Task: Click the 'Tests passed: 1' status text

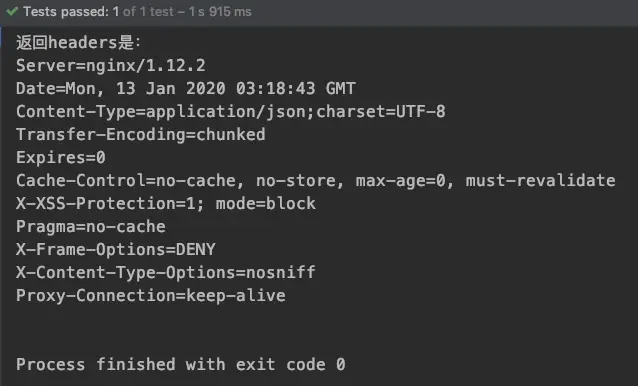Action: point(71,11)
